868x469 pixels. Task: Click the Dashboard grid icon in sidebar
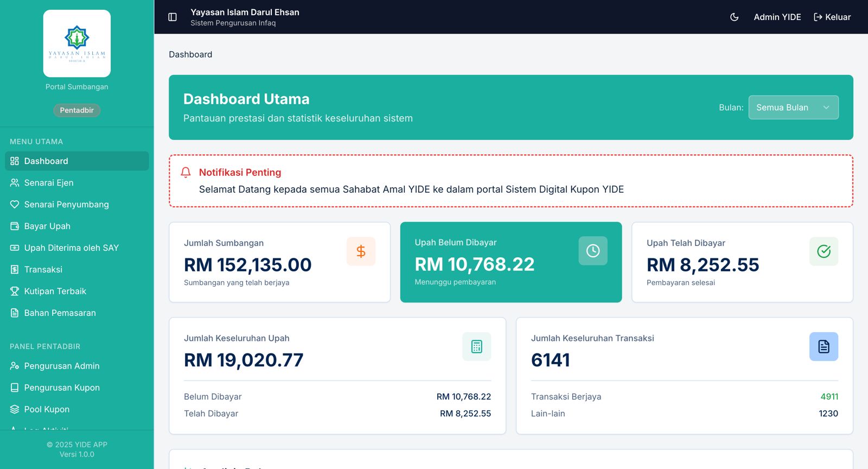click(15, 161)
